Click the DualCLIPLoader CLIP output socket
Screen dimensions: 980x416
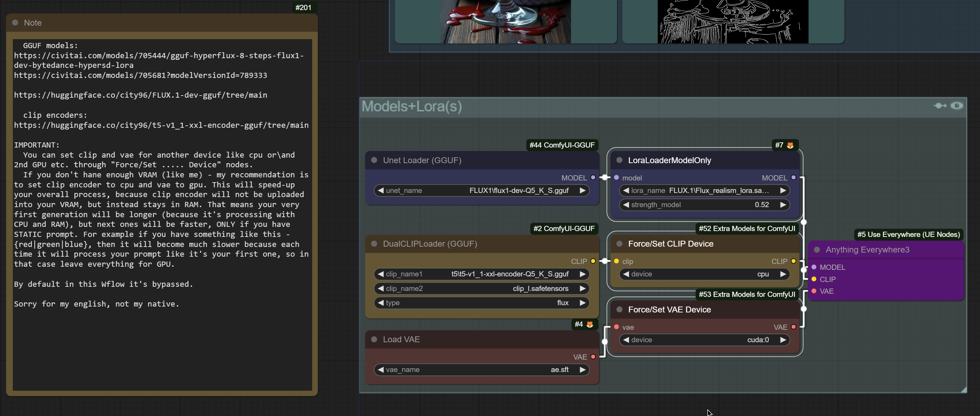(593, 261)
